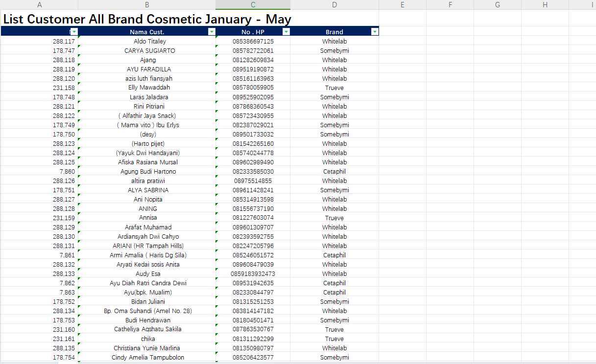
Task: Select cell AYU FARADILLA
Action: (147, 69)
